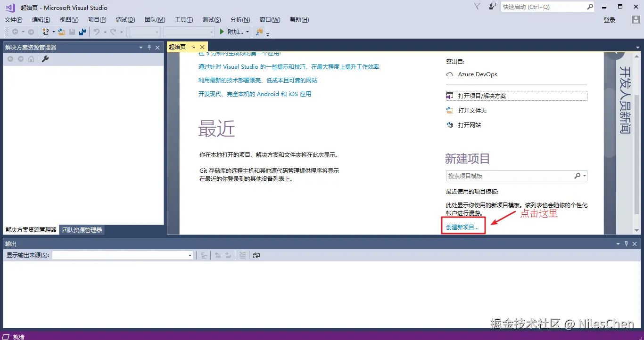Open the 调试(D) menu
This screenshot has height=340, width=644.
125,20
